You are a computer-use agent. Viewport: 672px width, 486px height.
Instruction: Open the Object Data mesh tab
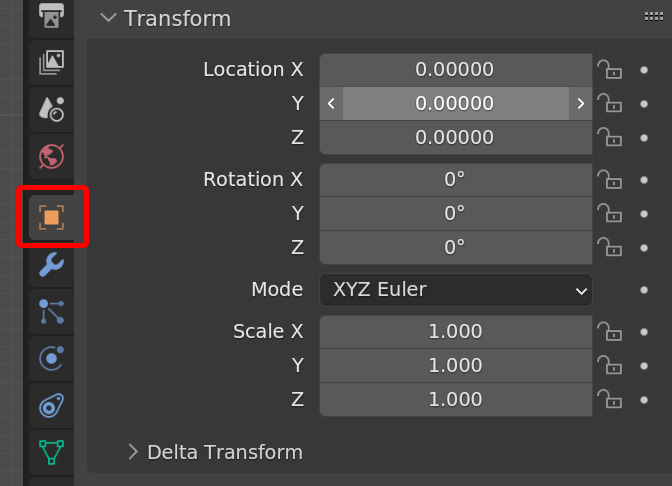[x=51, y=452]
